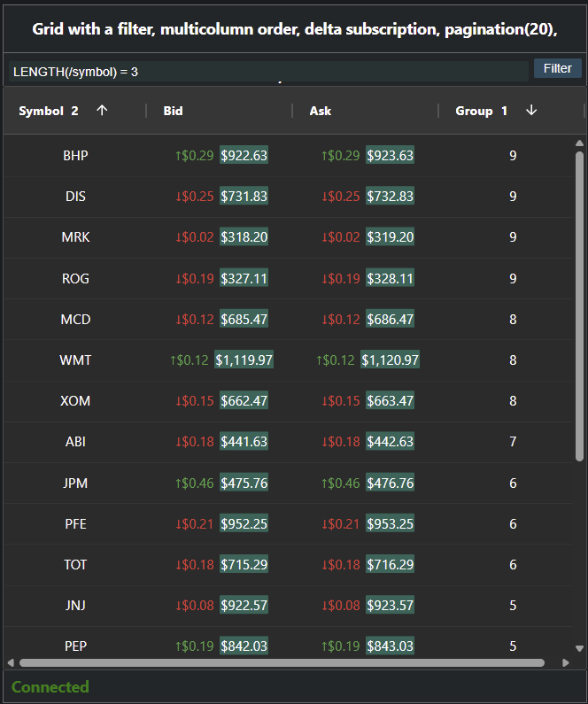Sort by the Bid column header
The width and height of the screenshot is (588, 704).
pos(174,111)
